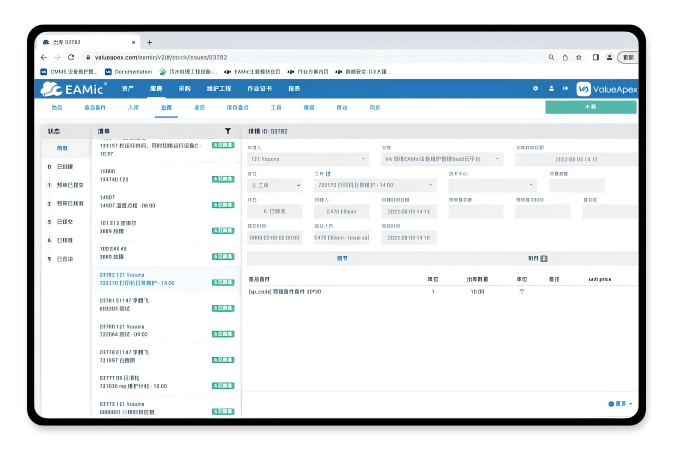
Task: Expand the '121 Yusuna' requester dropdown
Action: [x=308, y=159]
